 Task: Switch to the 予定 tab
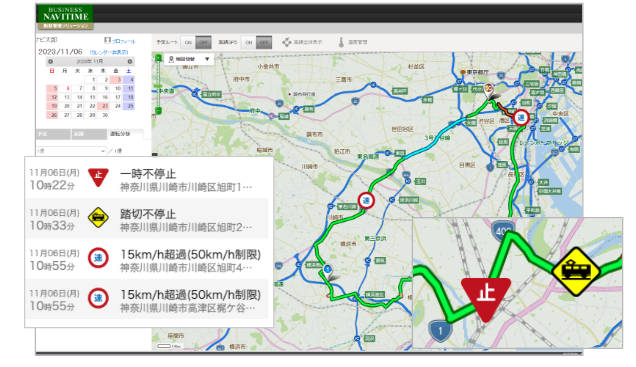click(x=53, y=134)
